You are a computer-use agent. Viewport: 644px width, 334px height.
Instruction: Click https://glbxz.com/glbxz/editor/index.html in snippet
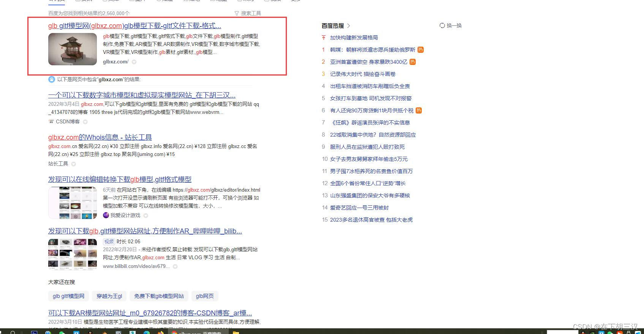[217, 190]
